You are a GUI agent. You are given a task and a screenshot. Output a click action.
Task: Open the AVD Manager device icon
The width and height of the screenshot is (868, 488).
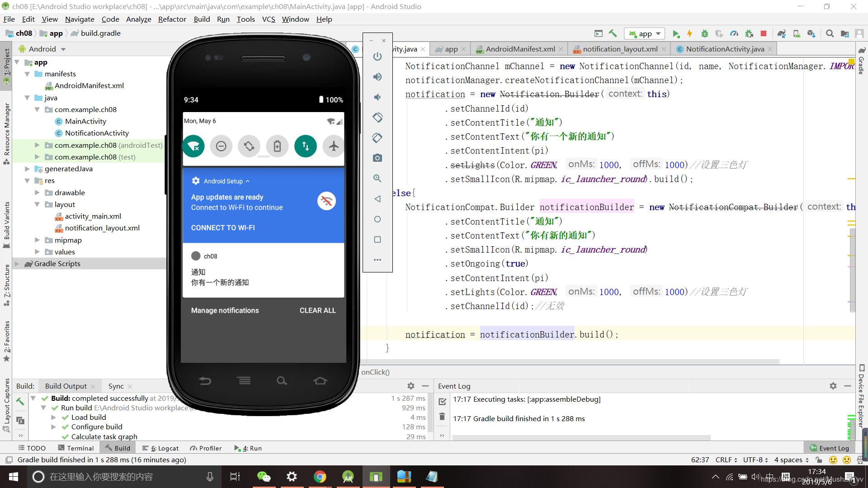click(797, 33)
